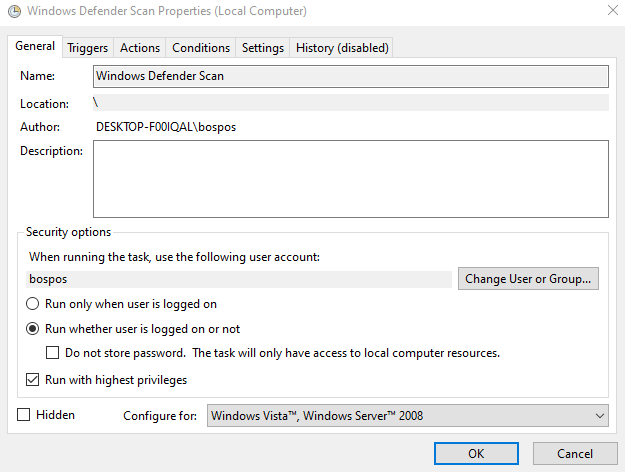The width and height of the screenshot is (625, 472).
Task: Open the Triggers tab
Action: 88,48
